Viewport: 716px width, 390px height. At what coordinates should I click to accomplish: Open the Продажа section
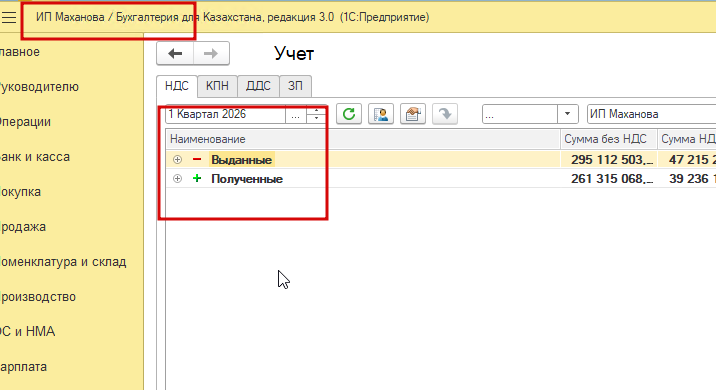tap(22, 227)
